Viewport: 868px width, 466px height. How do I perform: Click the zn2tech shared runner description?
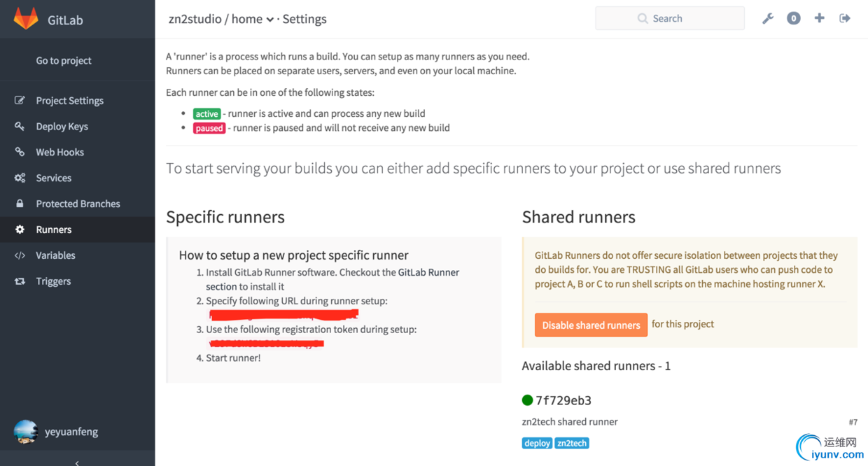pyautogui.click(x=570, y=422)
